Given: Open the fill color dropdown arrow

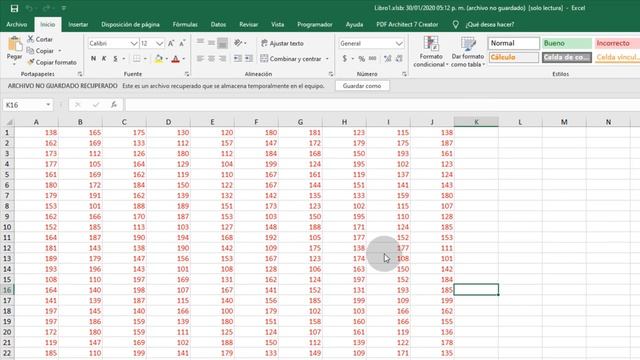Looking at the screenshot, I should pyautogui.click(x=167, y=59).
